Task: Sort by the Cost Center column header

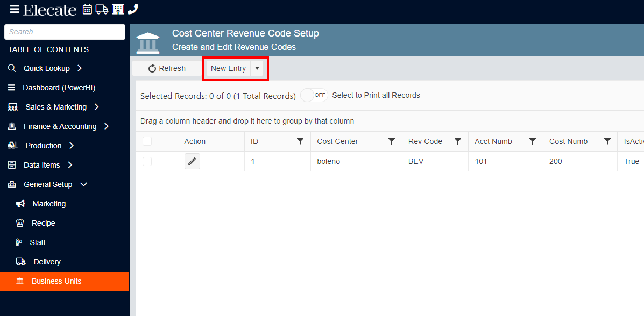Action: [x=338, y=141]
